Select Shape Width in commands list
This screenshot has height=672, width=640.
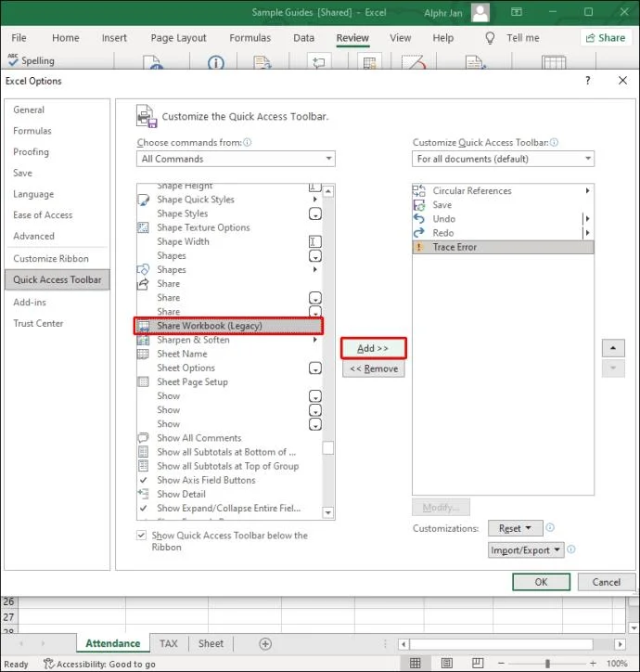229,241
